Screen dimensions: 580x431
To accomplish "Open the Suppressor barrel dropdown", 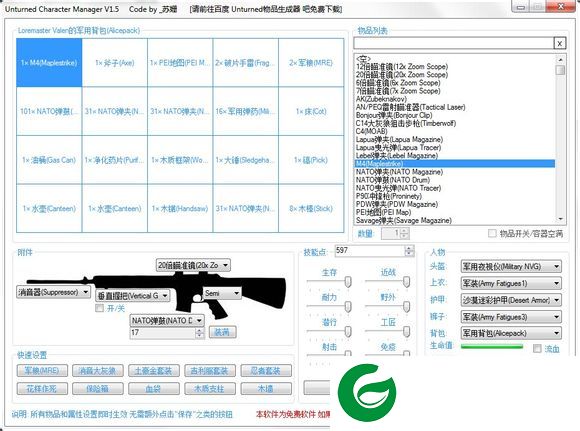I will 53,292.
